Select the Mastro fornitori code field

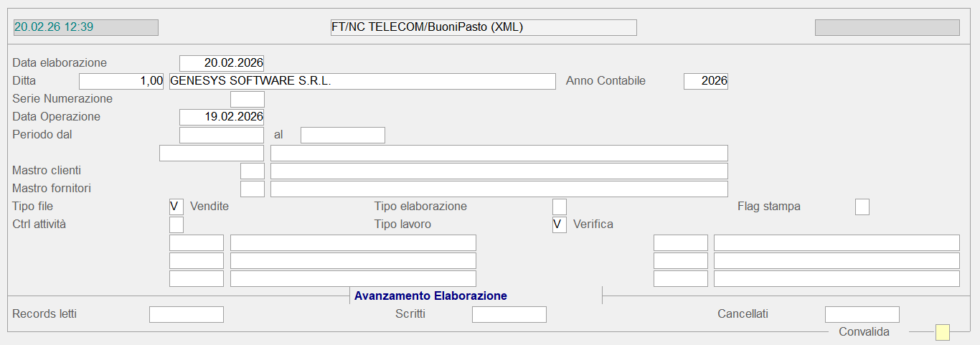253,189
